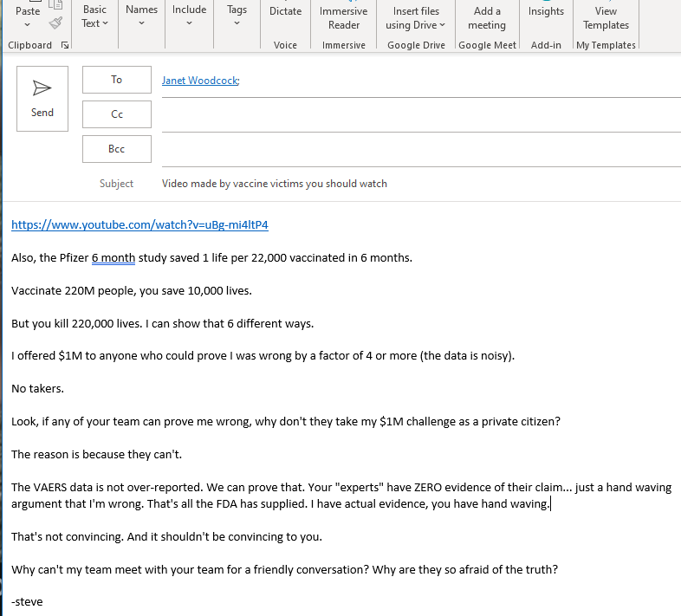
Task: Click the Copy icon in Clipboard group
Action: coord(55,5)
